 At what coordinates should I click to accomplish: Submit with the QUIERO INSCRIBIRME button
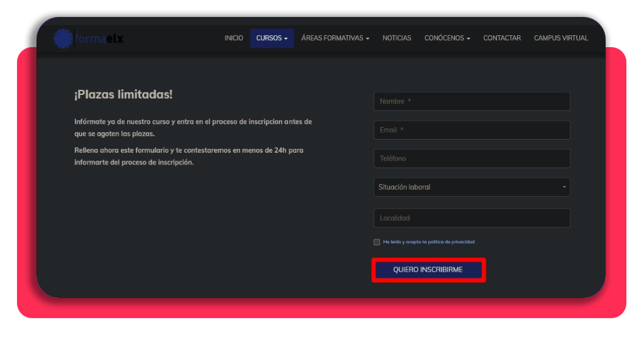coord(428,270)
